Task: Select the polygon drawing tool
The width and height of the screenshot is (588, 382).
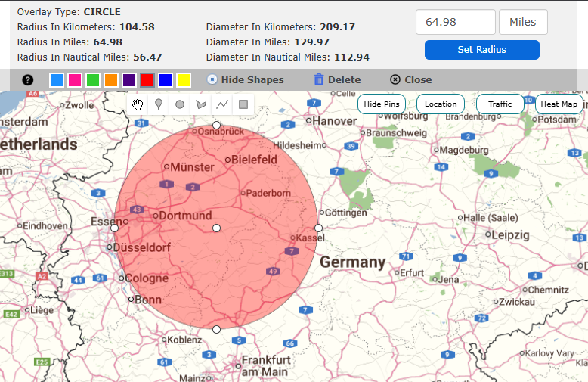Action: (201, 104)
